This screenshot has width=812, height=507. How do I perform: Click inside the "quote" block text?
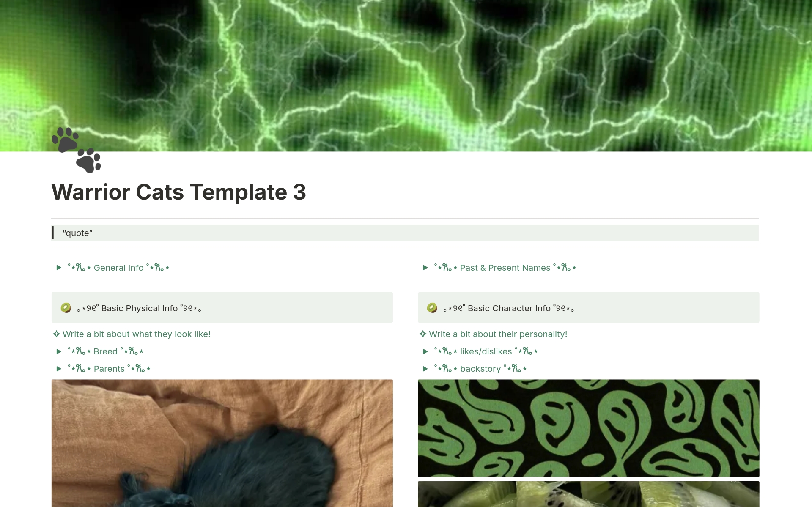pos(77,233)
